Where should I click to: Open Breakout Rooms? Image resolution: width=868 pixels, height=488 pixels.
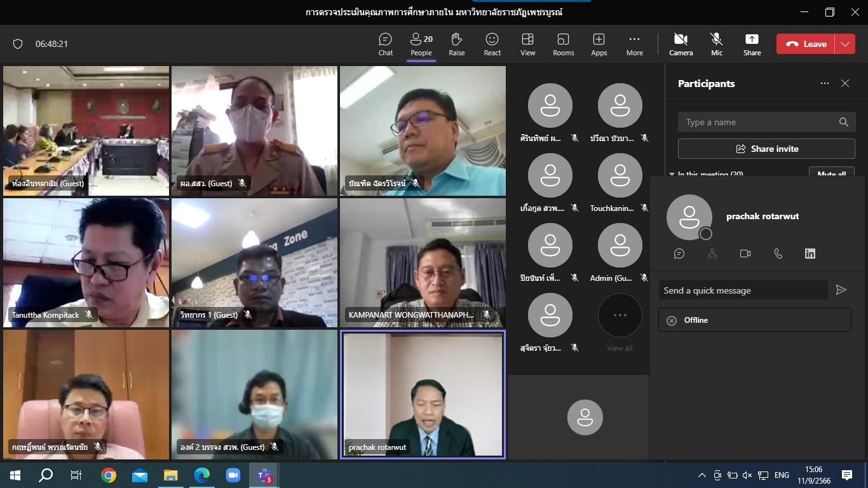[x=563, y=44]
